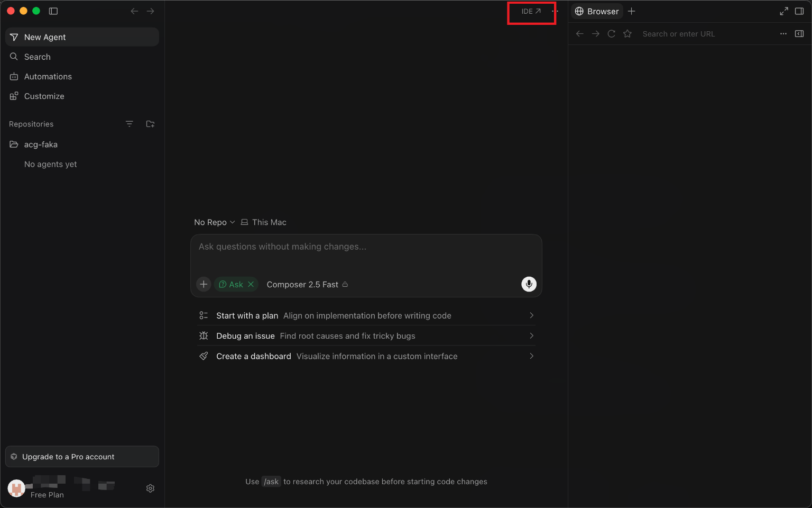Open Automations section

point(82,76)
